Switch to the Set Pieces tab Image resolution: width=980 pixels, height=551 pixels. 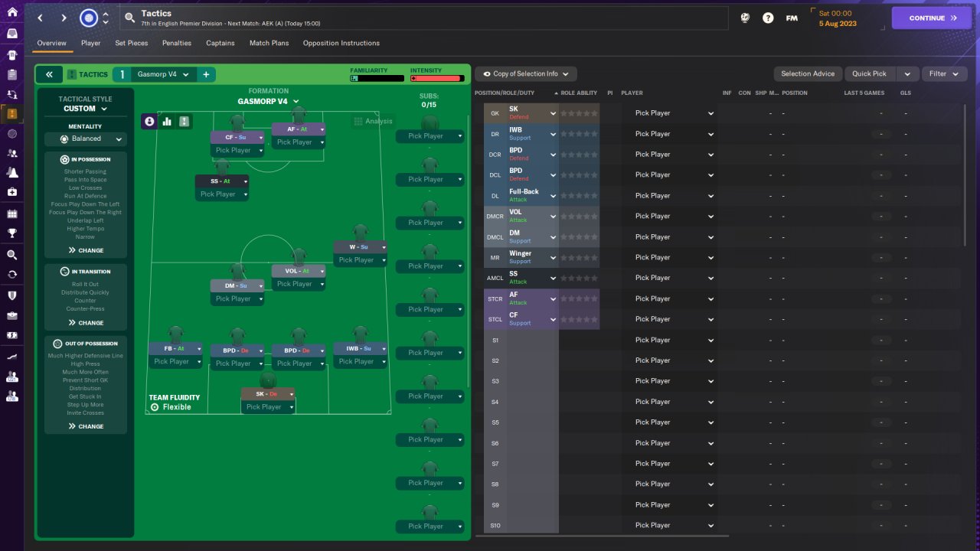coord(132,43)
